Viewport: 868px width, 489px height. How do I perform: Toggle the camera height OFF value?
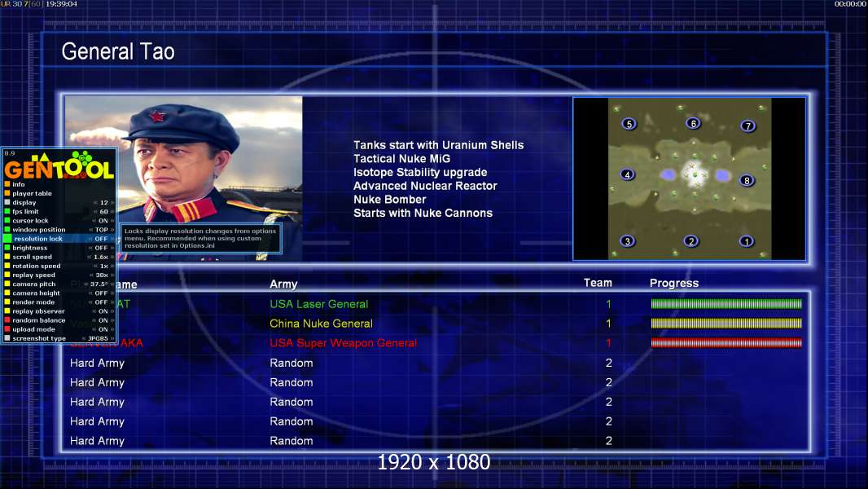pos(101,293)
